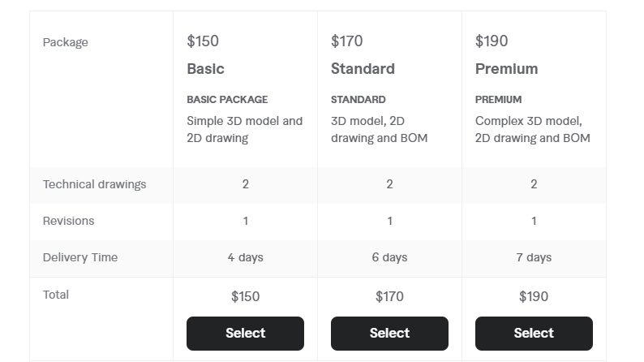Viewport: 644px width, 362px height.
Task: Select the Basic $150 package button
Action: pyautogui.click(x=245, y=334)
